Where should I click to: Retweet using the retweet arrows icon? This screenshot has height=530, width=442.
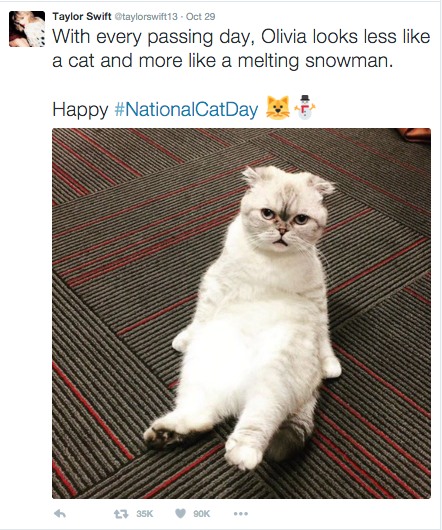click(121, 514)
